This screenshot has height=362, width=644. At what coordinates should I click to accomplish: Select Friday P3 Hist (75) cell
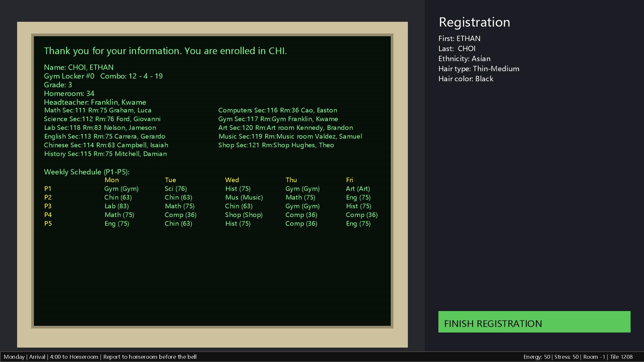tap(359, 206)
